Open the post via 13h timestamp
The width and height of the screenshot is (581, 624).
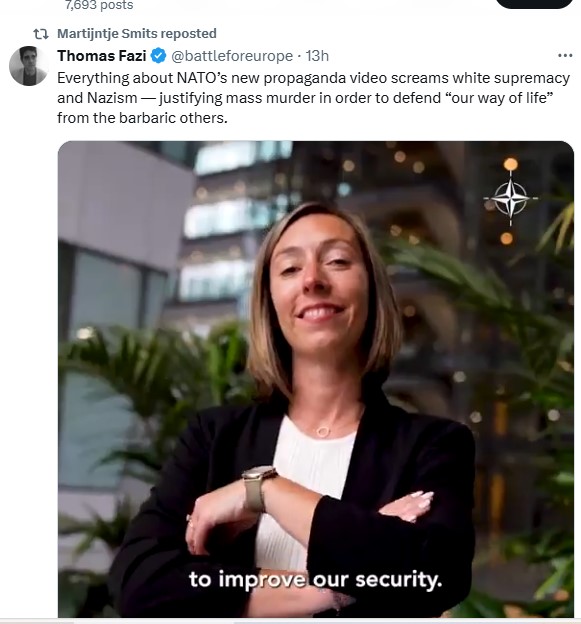click(317, 56)
